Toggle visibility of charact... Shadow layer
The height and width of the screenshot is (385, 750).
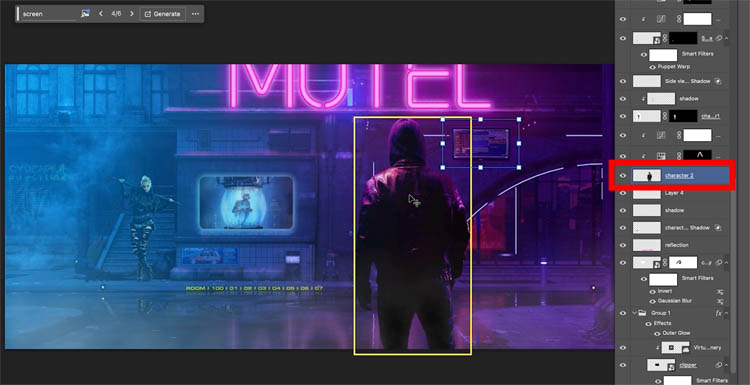(x=623, y=228)
